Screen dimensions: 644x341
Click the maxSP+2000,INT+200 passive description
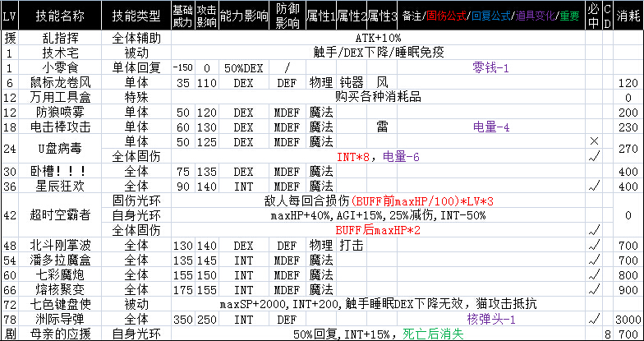[x=378, y=304]
